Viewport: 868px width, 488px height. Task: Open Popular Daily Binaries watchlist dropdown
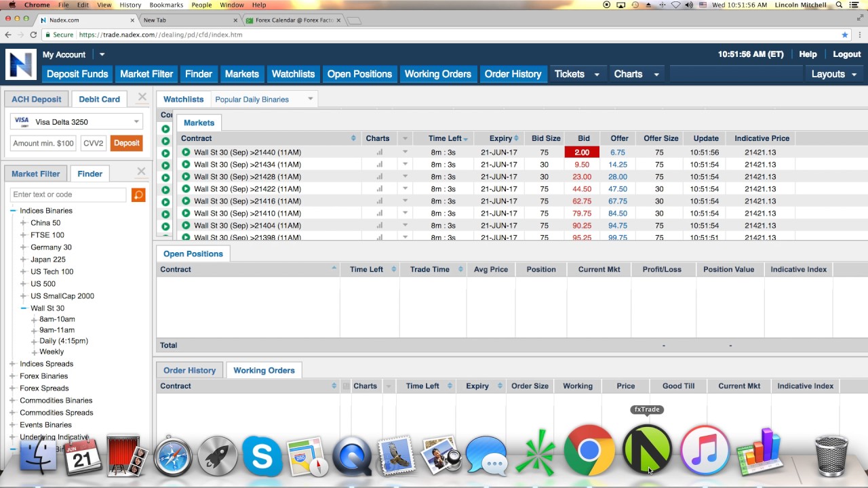pos(311,99)
